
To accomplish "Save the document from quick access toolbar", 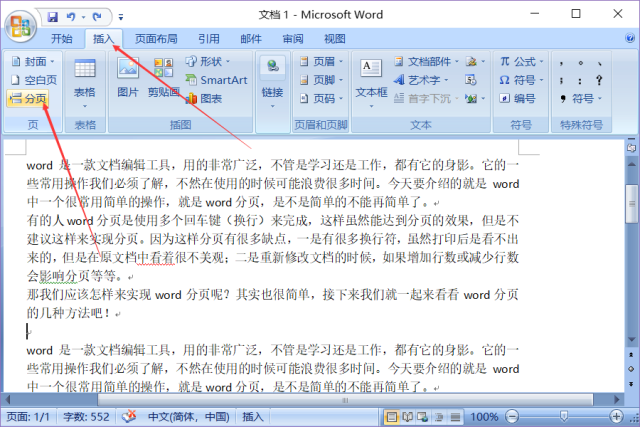I will 53,17.
